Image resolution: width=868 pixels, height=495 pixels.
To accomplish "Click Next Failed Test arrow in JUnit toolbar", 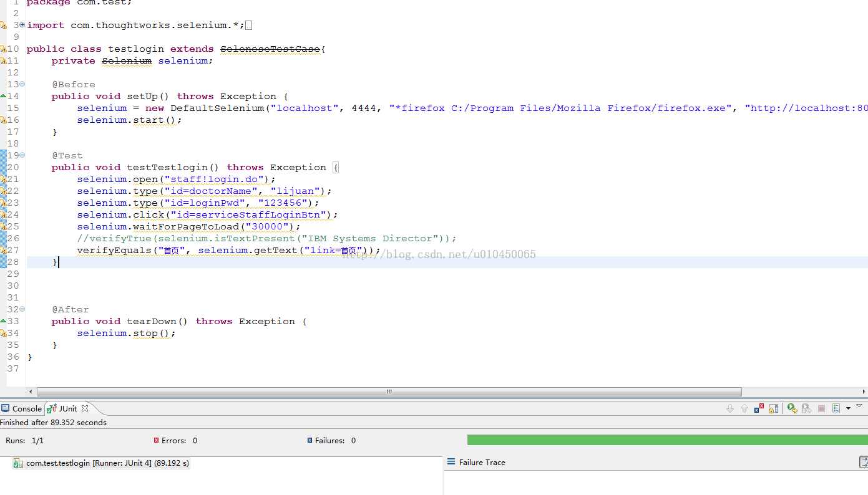I will click(730, 408).
